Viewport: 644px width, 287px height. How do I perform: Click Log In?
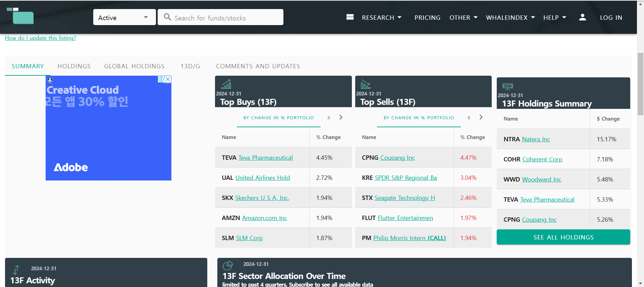coord(611,17)
